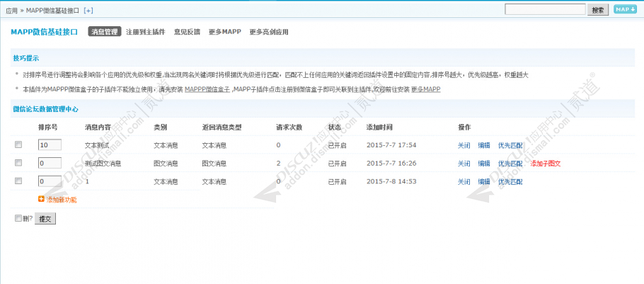Click the sort field in 测试图文消息 row

coord(50,163)
